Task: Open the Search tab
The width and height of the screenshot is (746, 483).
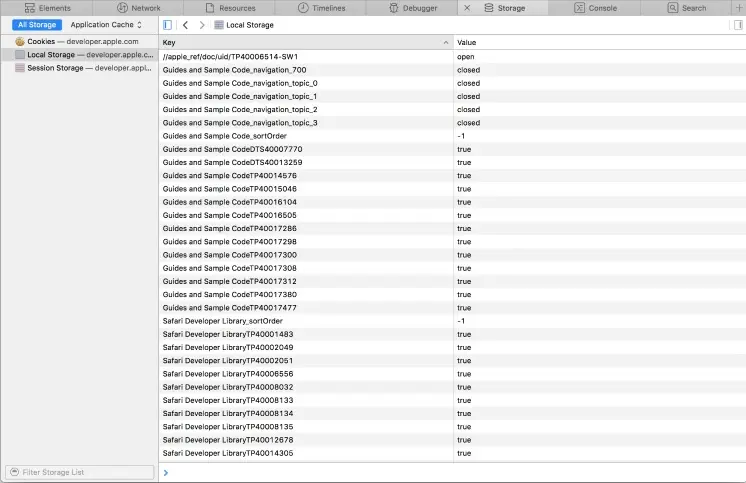Action: 686,8
